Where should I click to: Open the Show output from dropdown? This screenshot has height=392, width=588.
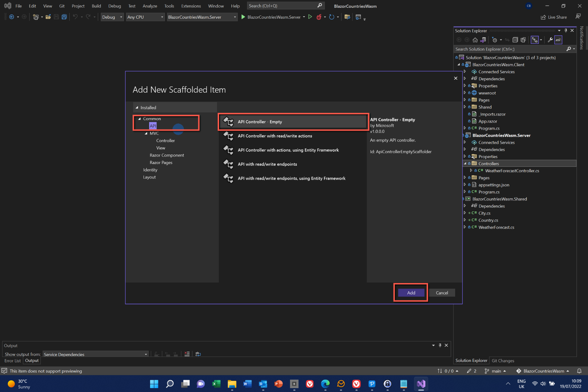pyautogui.click(x=95, y=354)
